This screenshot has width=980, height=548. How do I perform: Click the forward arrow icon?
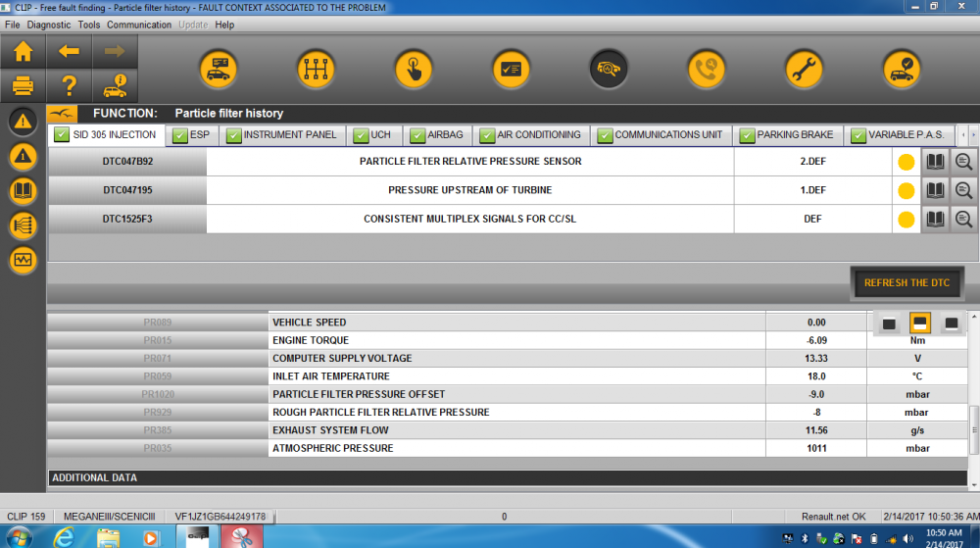pos(115,51)
